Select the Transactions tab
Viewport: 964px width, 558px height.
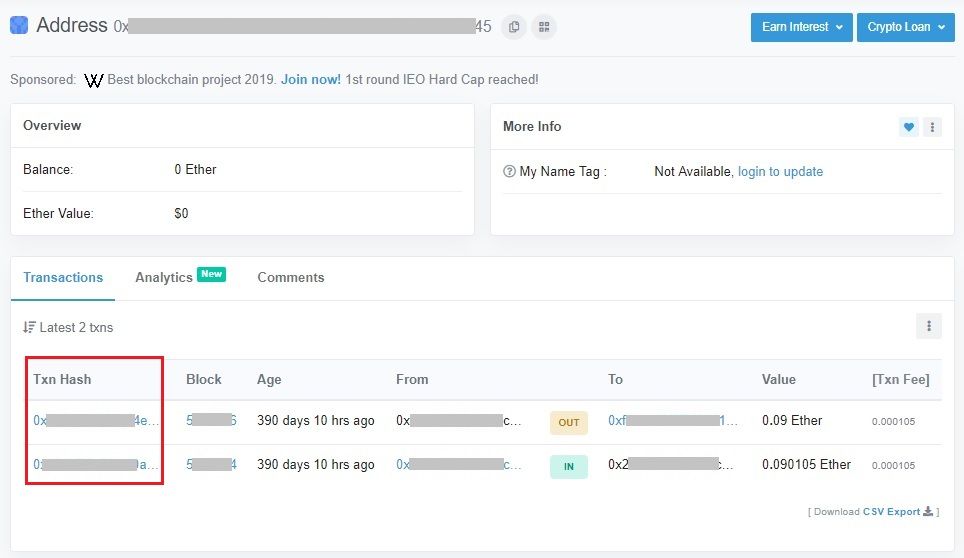pos(63,277)
